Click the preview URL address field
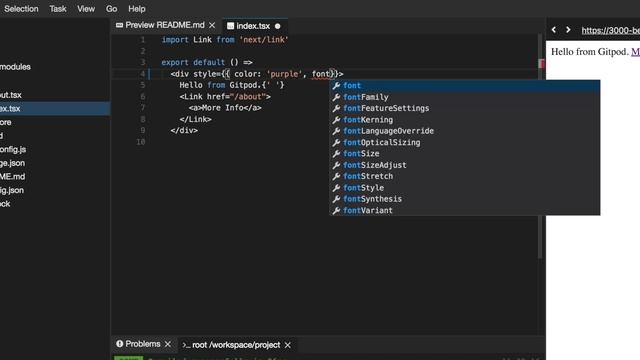640x360 pixels. 611,30
